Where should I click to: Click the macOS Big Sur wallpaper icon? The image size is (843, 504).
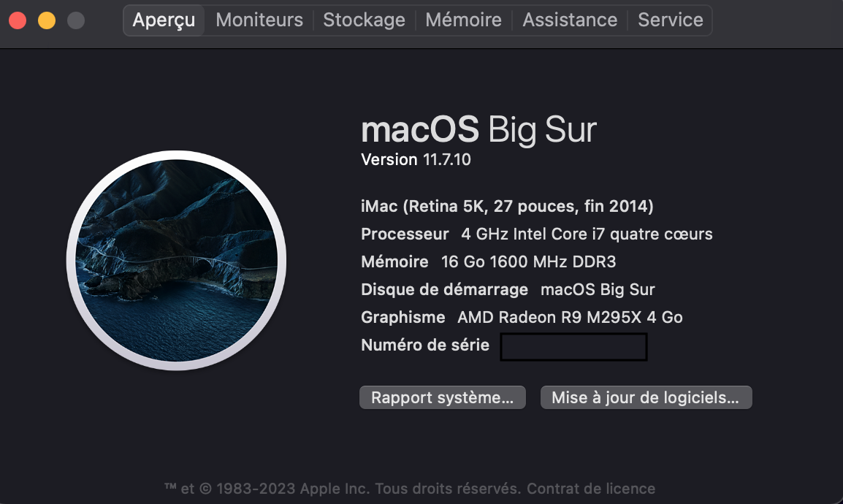pyautogui.click(x=176, y=260)
